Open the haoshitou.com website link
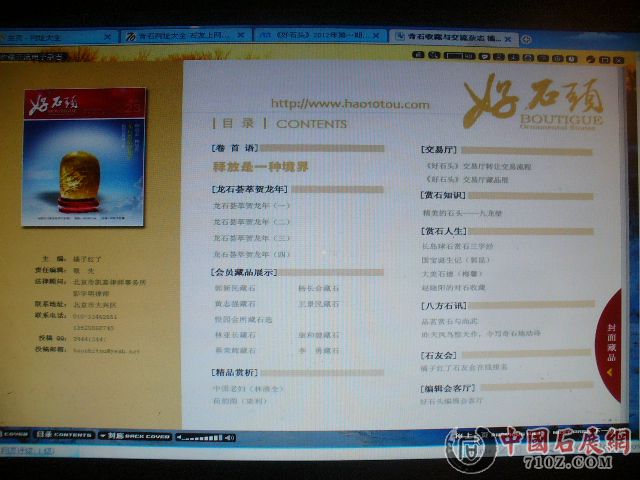 pyautogui.click(x=349, y=104)
